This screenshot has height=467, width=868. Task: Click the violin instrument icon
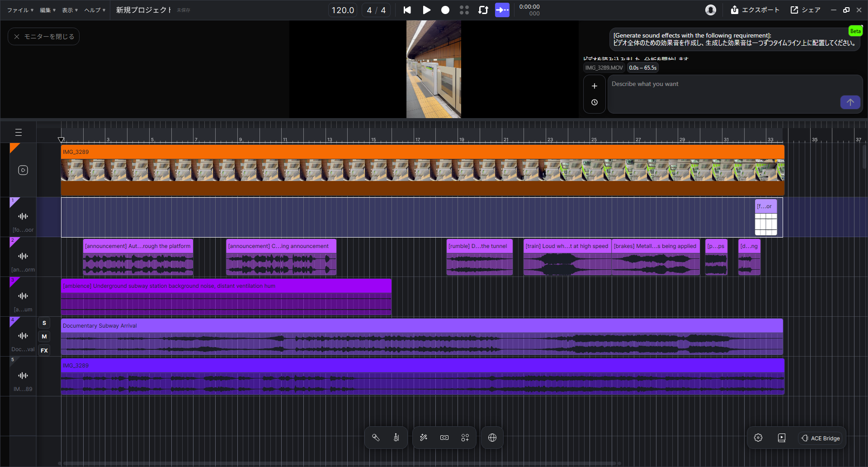[396, 438]
